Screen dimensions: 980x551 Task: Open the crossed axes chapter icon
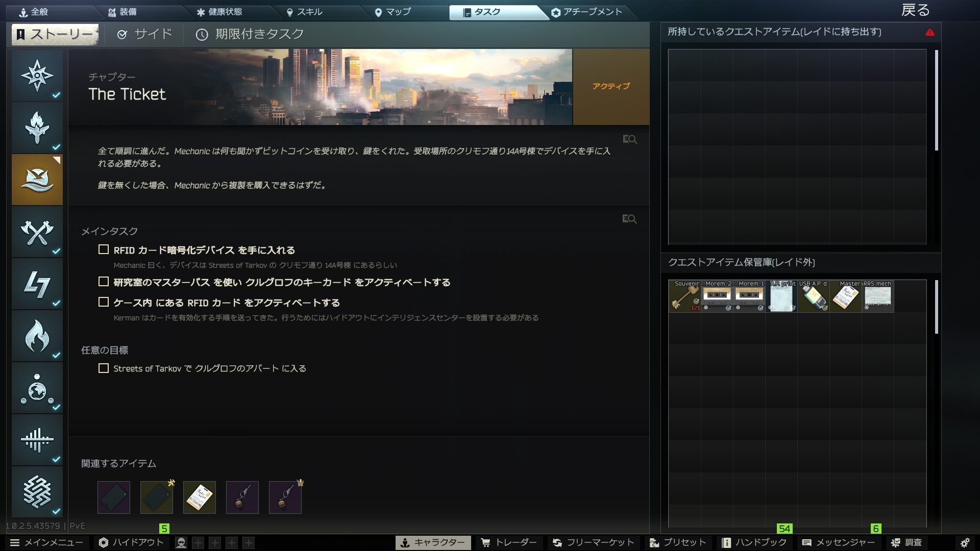tap(37, 232)
